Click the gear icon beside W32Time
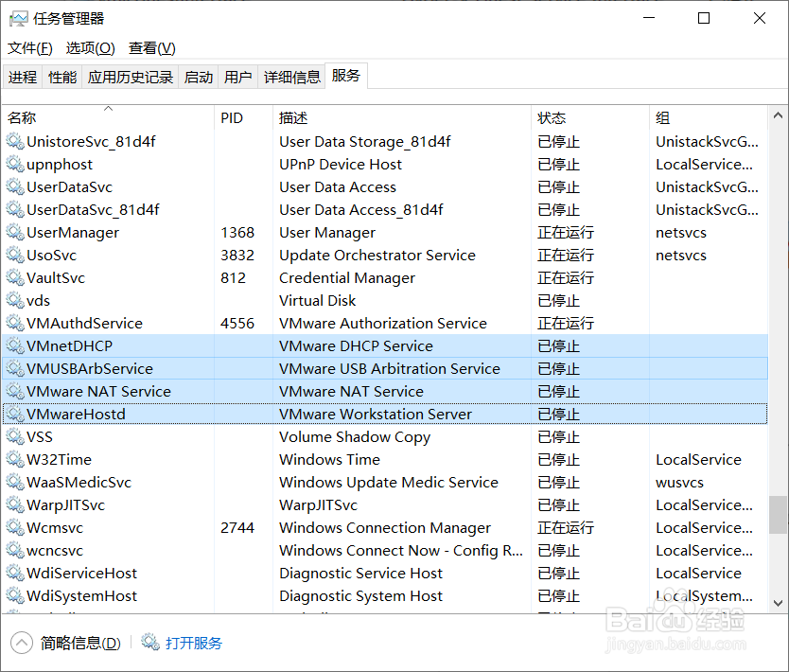The height and width of the screenshot is (672, 789). point(15,460)
